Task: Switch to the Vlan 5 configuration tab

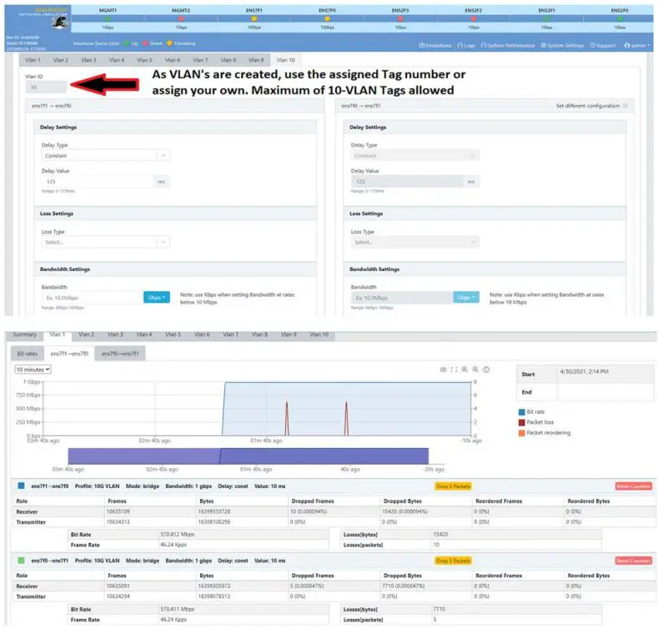Action: coord(144,60)
